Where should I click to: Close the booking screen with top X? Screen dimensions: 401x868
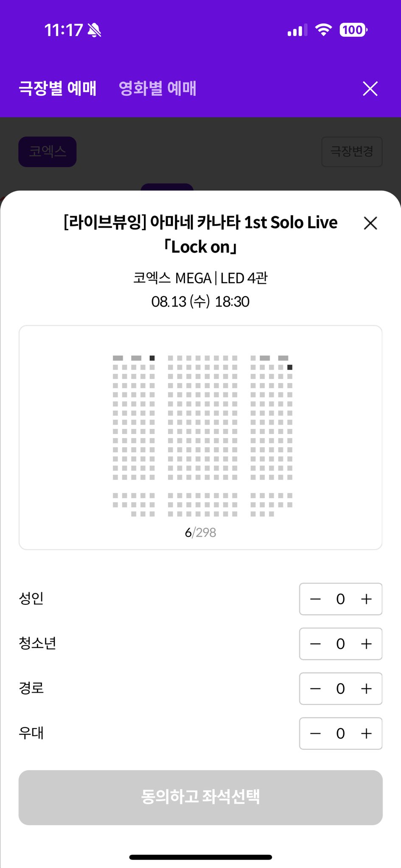[370, 89]
